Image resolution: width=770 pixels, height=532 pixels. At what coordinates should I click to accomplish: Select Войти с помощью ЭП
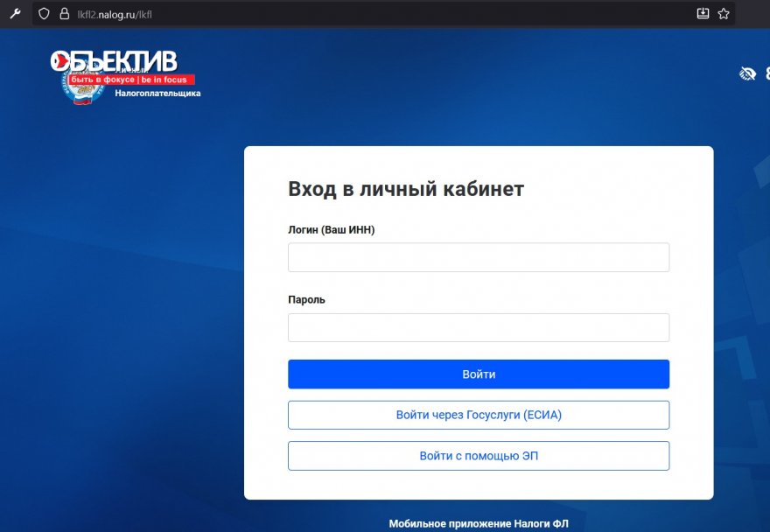(x=478, y=456)
